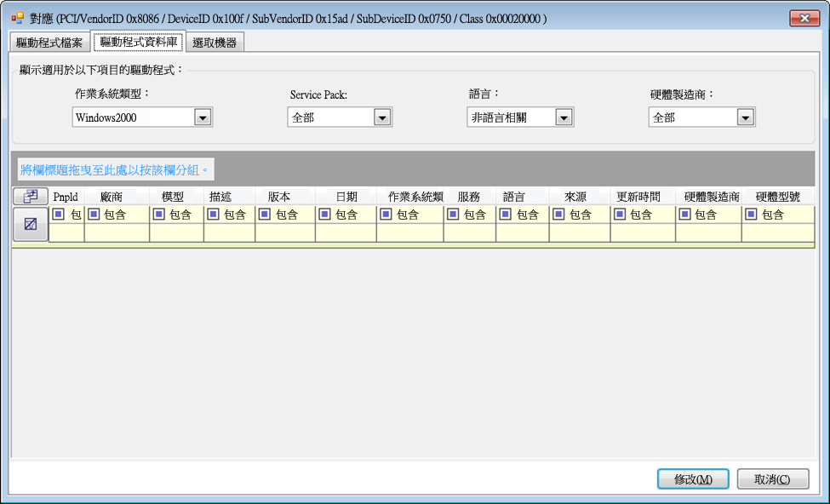Expand the Service Pack dropdown
This screenshot has height=504, width=830.
pos(382,117)
